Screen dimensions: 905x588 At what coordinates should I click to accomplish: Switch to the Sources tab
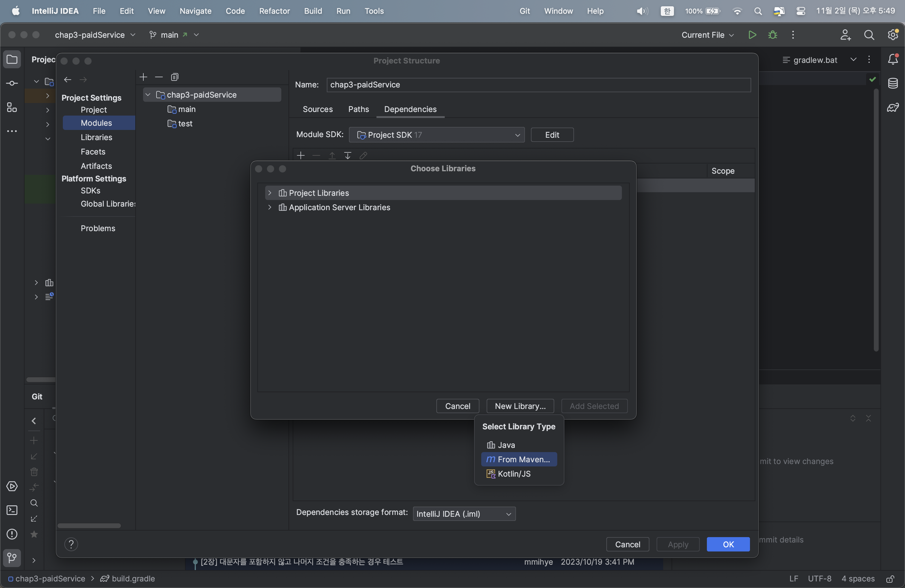coord(318,109)
